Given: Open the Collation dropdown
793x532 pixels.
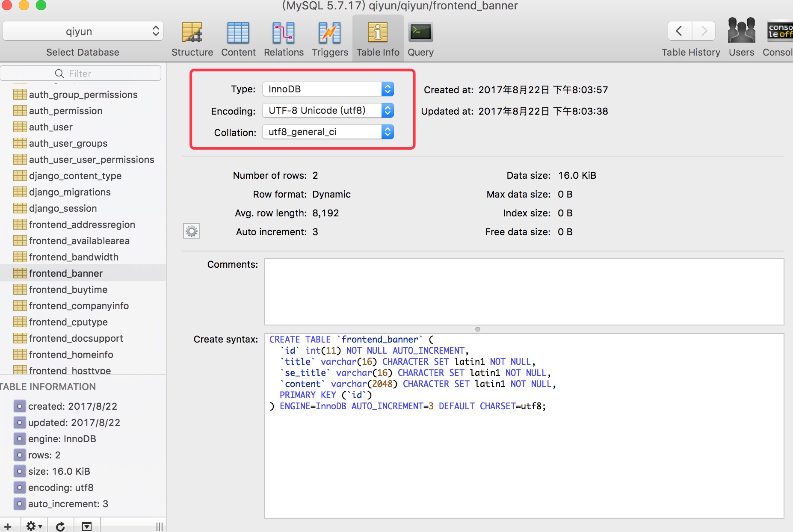Looking at the screenshot, I should 328,132.
